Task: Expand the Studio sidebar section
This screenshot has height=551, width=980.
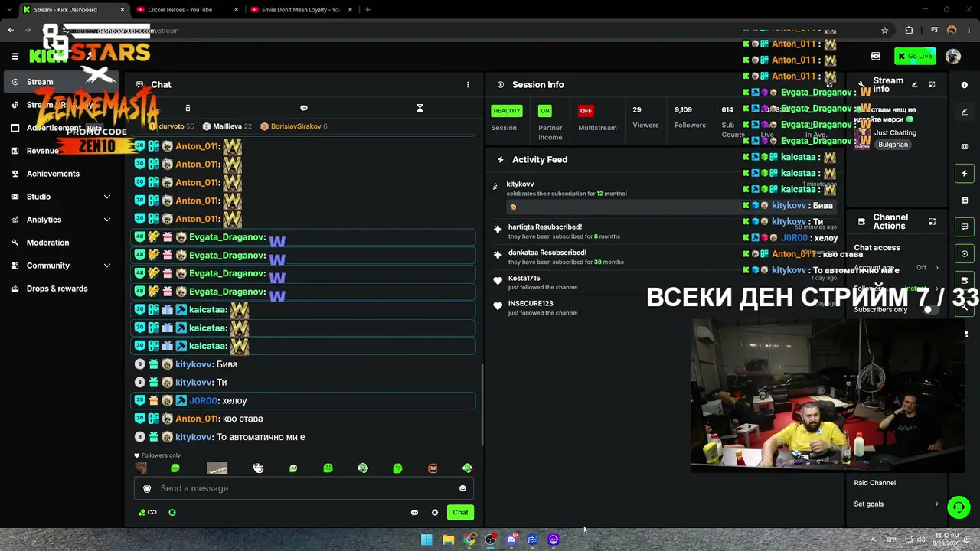Action: pos(62,197)
